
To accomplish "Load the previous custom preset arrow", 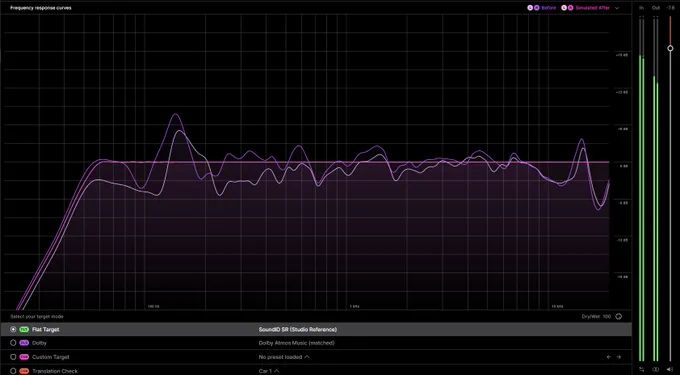I will 608,357.
